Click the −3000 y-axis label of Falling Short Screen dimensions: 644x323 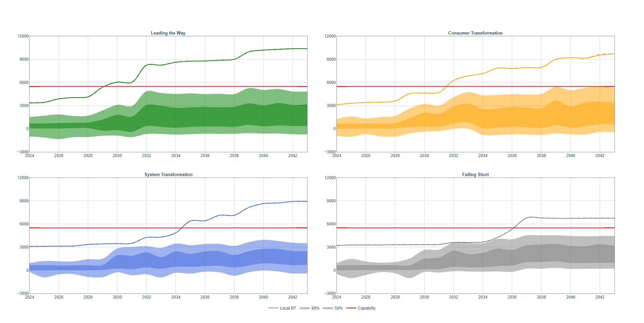pos(330,293)
